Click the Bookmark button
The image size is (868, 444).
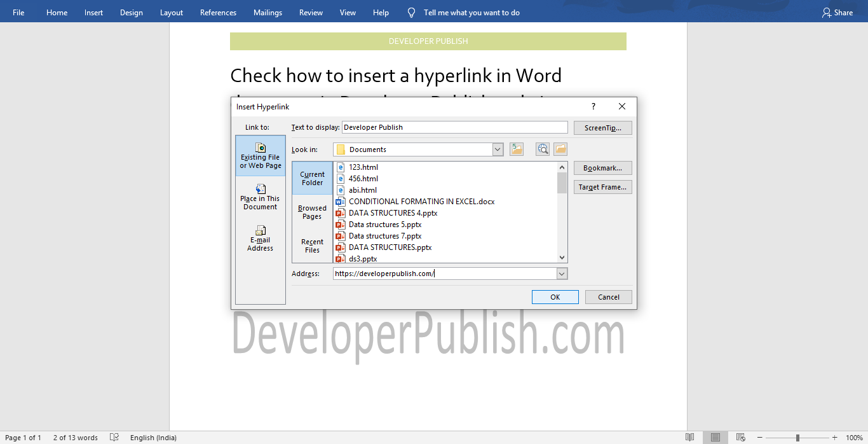pyautogui.click(x=602, y=167)
